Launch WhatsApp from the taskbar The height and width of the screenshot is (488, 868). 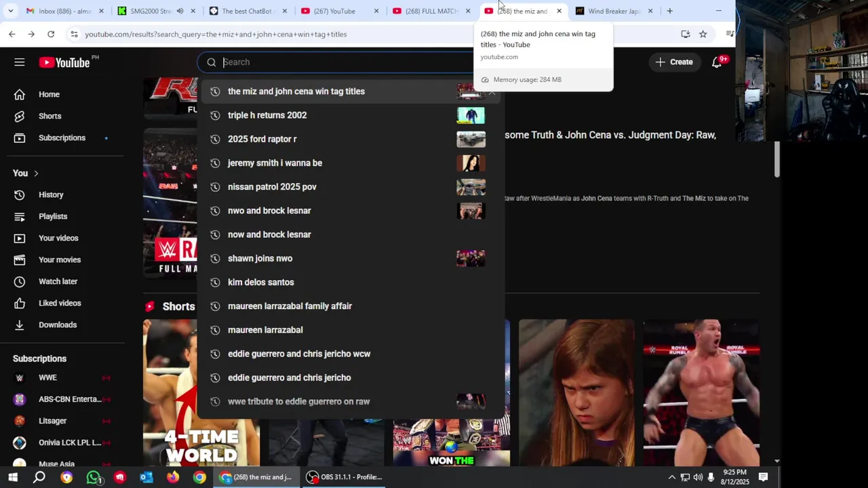[x=94, y=477]
